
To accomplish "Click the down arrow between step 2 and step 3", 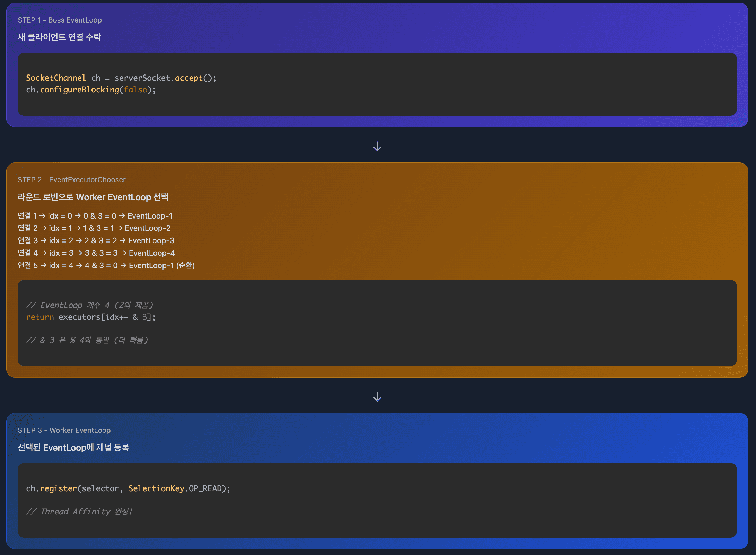I will (377, 397).
